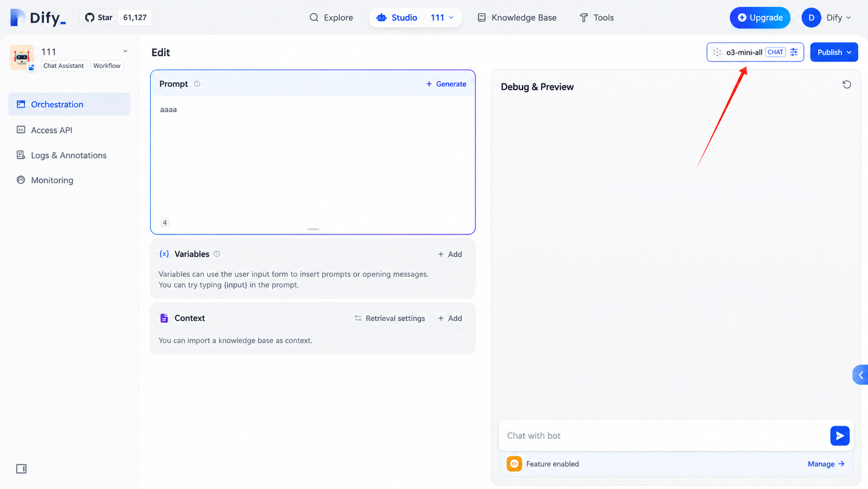The image size is (868, 489).
Task: Click the Publish button
Action: 834,52
